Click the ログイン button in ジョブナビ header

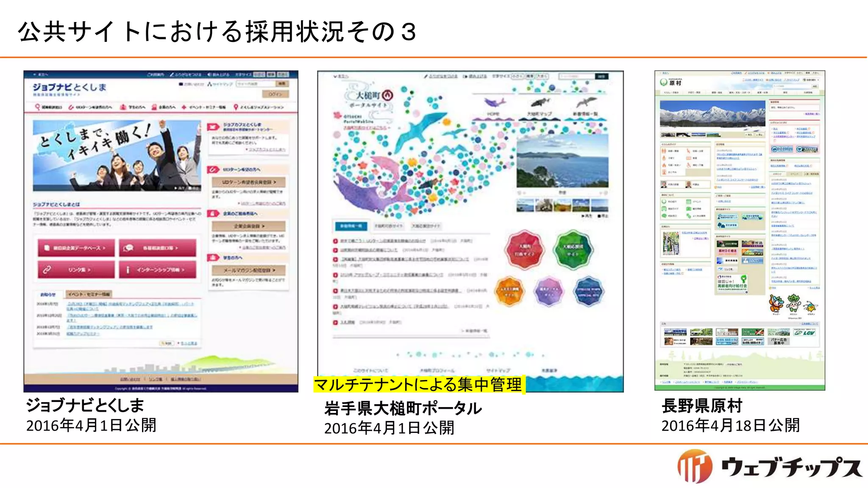(x=275, y=94)
